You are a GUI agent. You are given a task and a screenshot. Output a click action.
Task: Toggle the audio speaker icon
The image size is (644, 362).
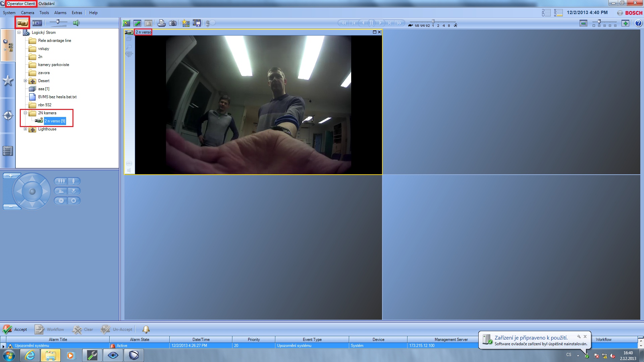pos(76,23)
